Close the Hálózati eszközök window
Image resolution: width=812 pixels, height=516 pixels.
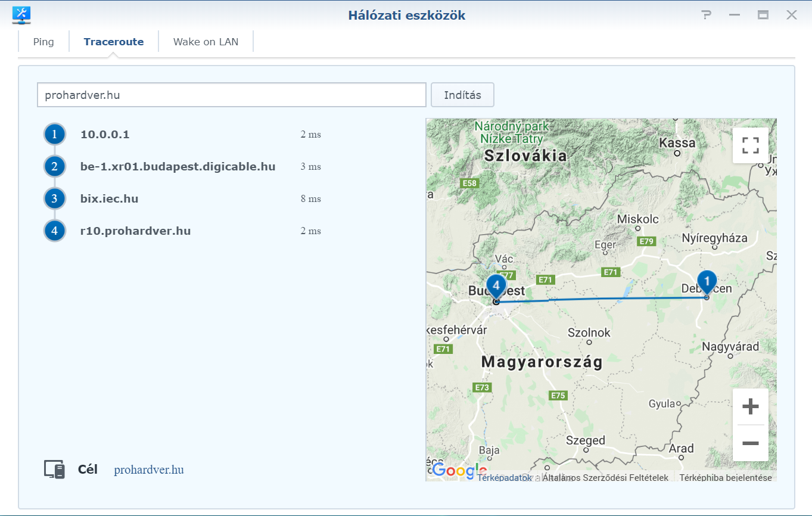click(792, 15)
